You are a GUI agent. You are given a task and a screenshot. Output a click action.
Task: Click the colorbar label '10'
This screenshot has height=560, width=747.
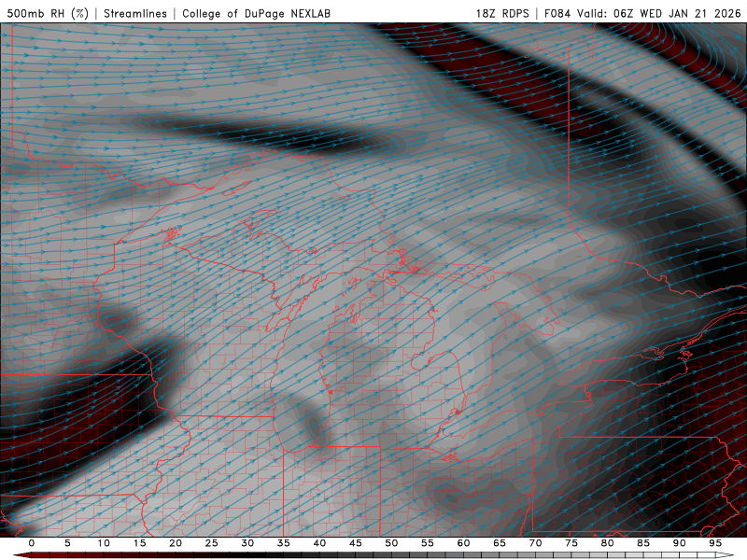click(x=104, y=543)
